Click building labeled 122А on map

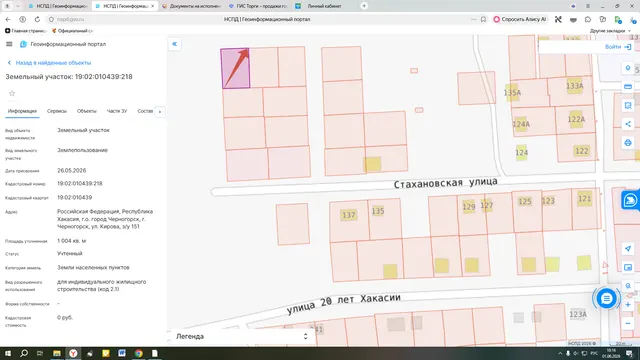576,119
